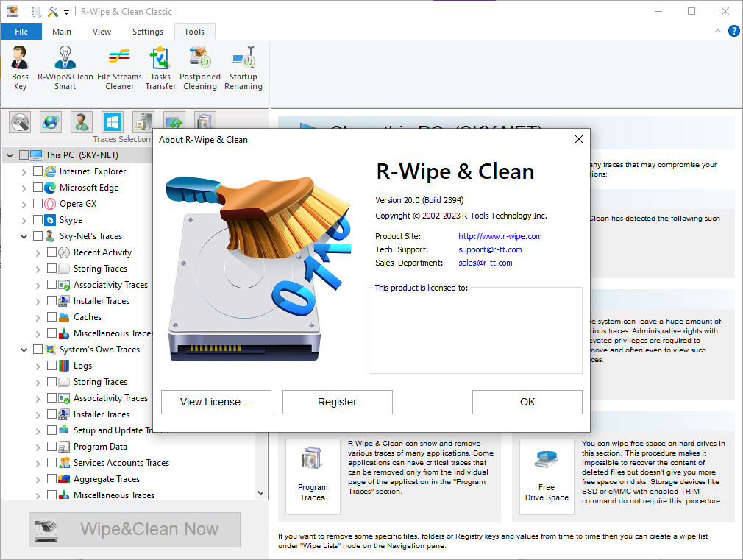The image size is (743, 560).
Task: Click the monitor with green arrows icon
Action: coord(174,120)
